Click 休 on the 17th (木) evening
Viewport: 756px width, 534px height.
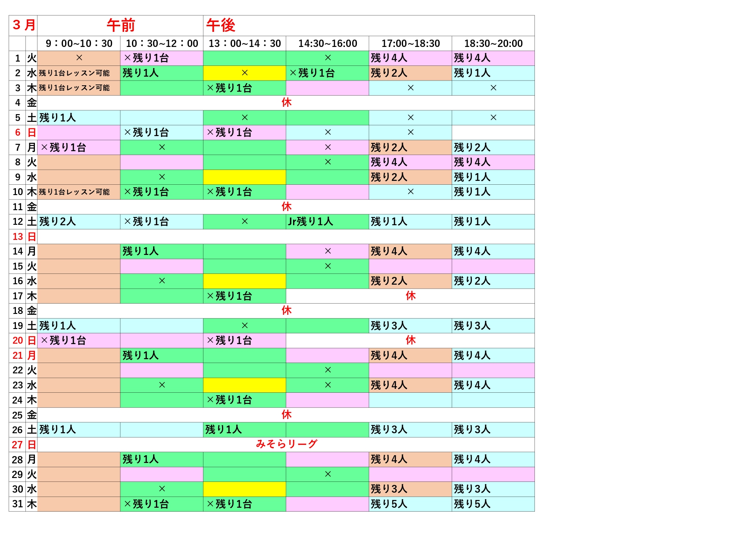click(x=410, y=296)
